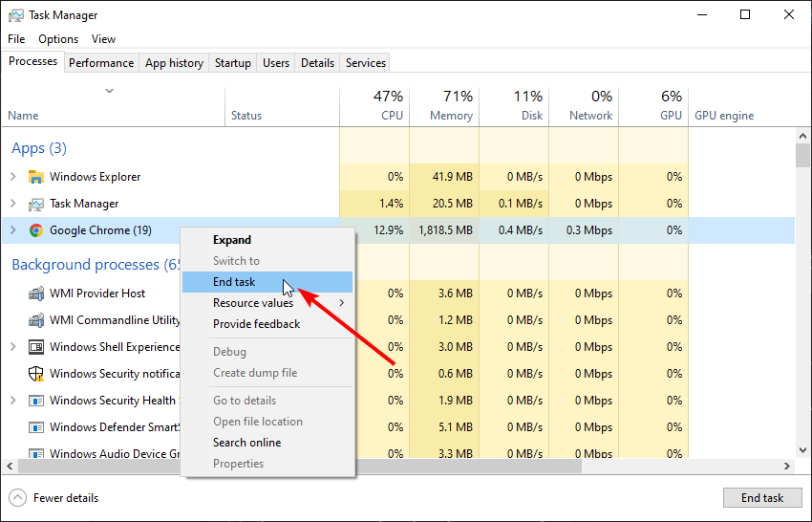
Task: Choose Search online in context menu
Action: click(x=267, y=443)
